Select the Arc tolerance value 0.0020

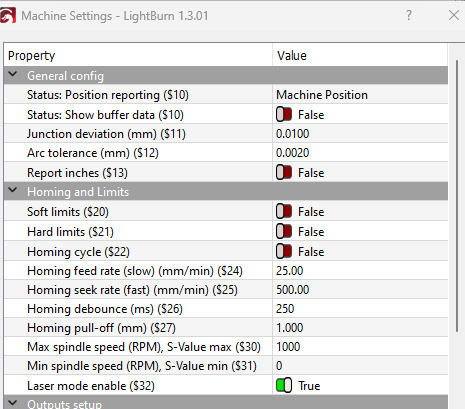pyautogui.click(x=292, y=153)
